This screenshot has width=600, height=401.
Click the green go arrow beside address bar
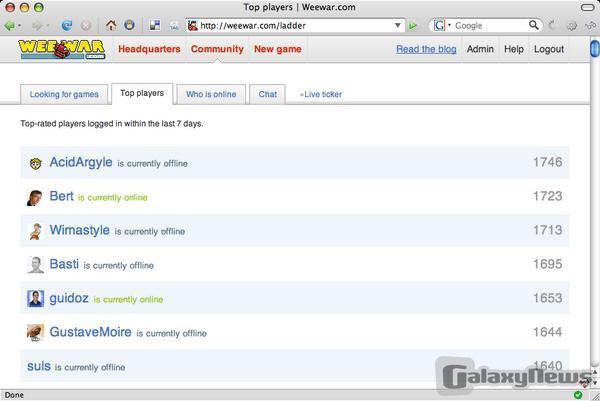coord(413,25)
